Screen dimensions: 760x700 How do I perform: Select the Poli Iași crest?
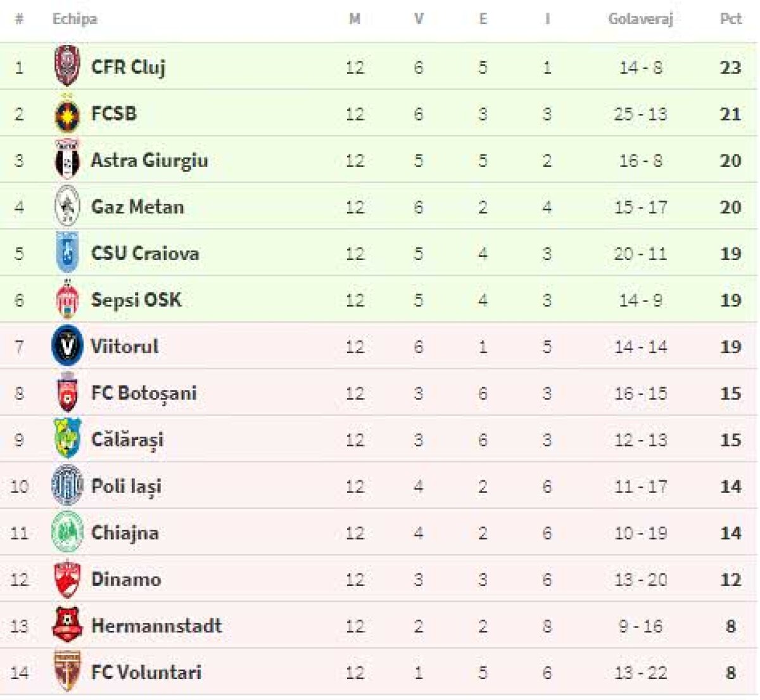click(67, 486)
